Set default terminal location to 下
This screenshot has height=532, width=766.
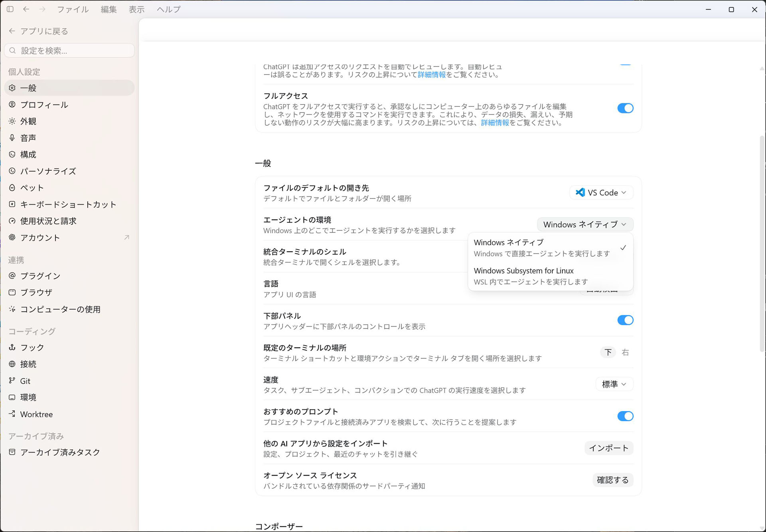[x=608, y=352]
